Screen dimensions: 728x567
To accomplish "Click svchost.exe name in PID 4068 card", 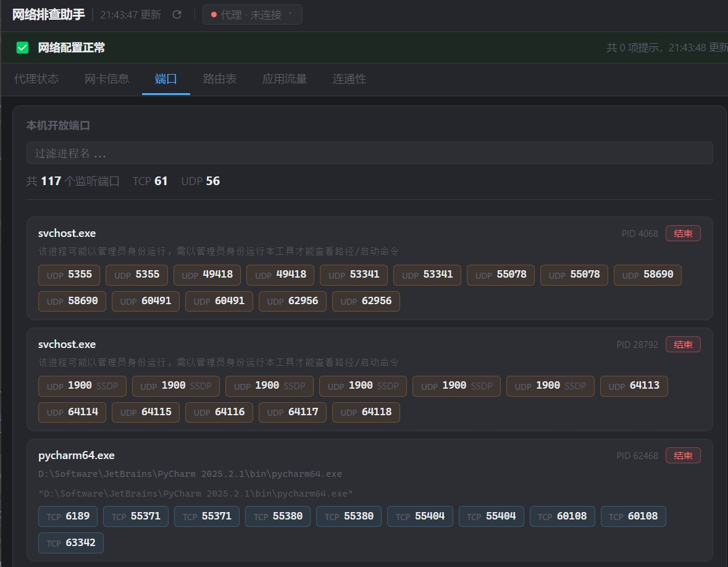I will [x=67, y=233].
